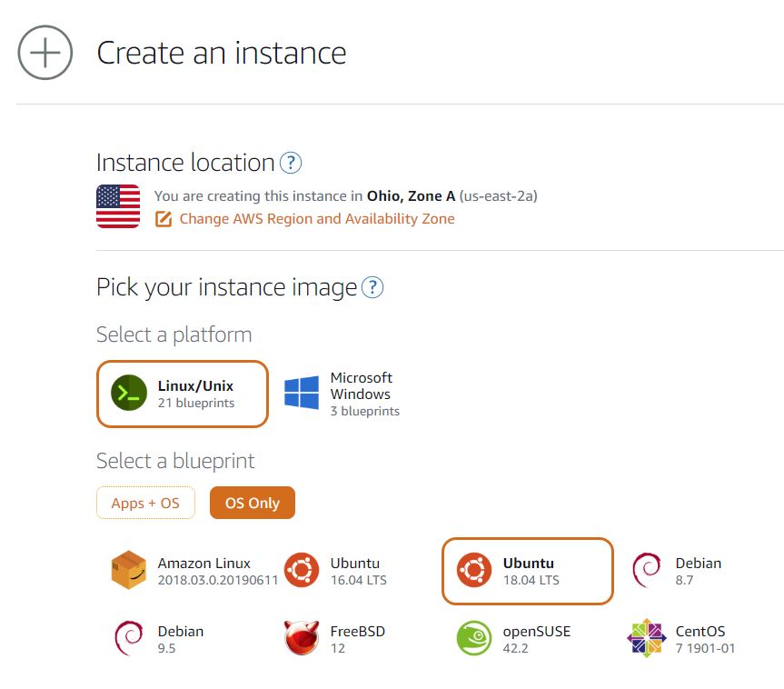784x689 pixels.
Task: Click the '3 blueprints' count text
Action: point(365,411)
